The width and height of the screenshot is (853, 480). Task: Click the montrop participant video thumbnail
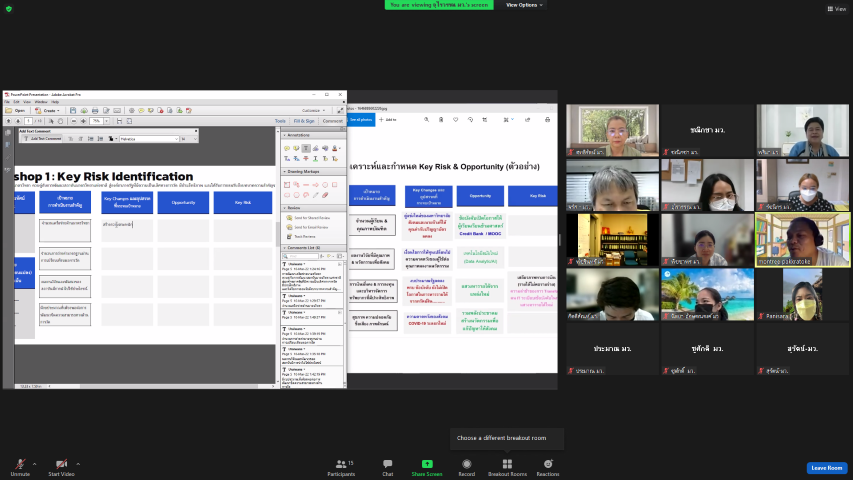point(803,239)
